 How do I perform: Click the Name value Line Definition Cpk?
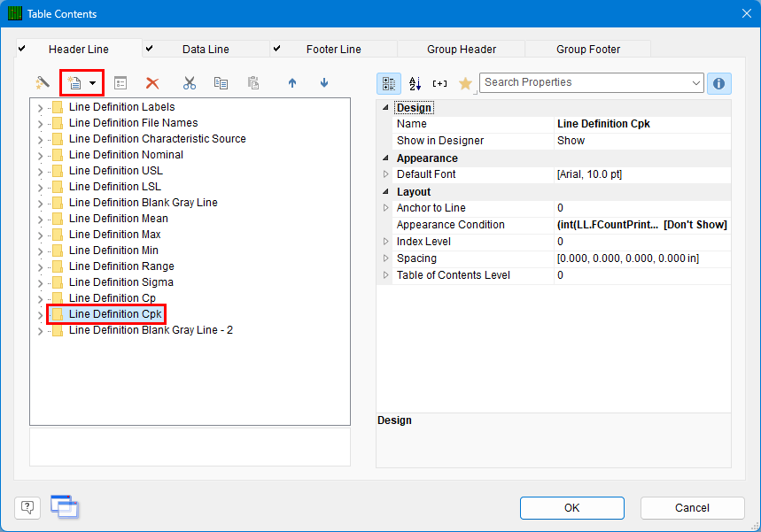pyautogui.click(x=603, y=124)
